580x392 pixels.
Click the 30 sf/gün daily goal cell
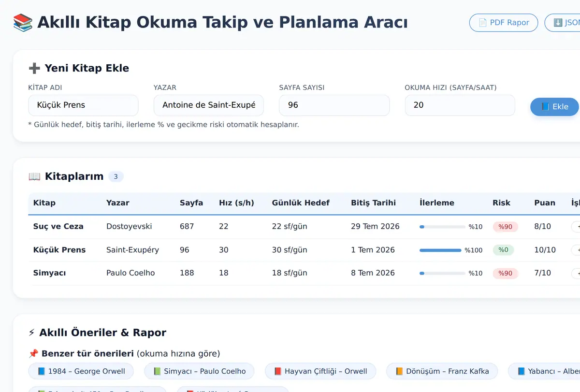pyautogui.click(x=290, y=250)
